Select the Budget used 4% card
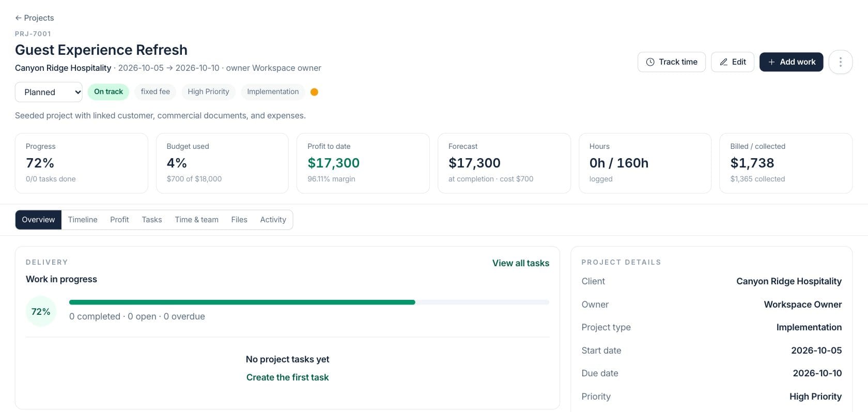 (222, 163)
